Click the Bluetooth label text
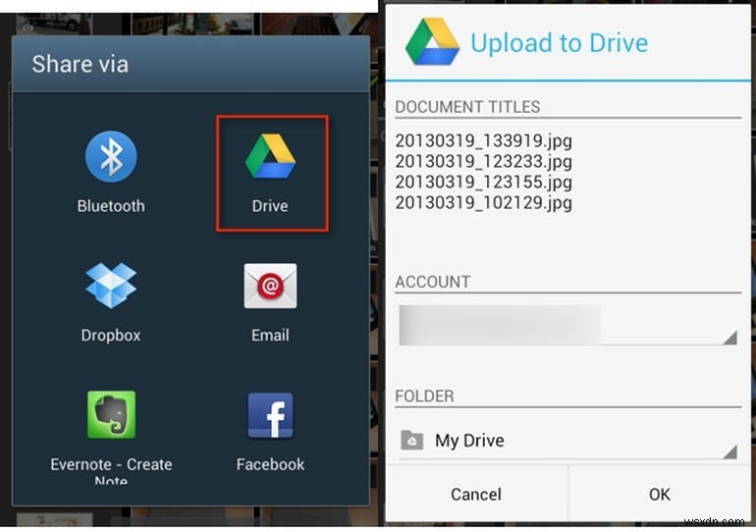The height and width of the screenshot is (532, 756). [x=111, y=206]
